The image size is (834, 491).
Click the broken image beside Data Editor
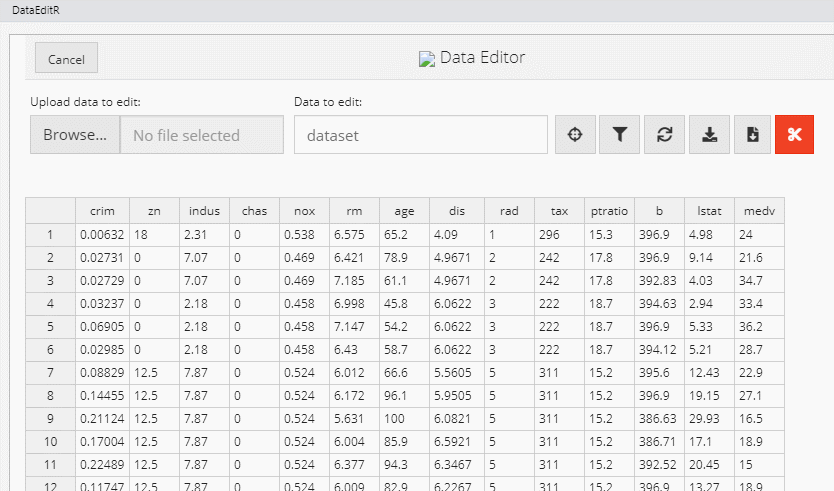pyautogui.click(x=427, y=59)
